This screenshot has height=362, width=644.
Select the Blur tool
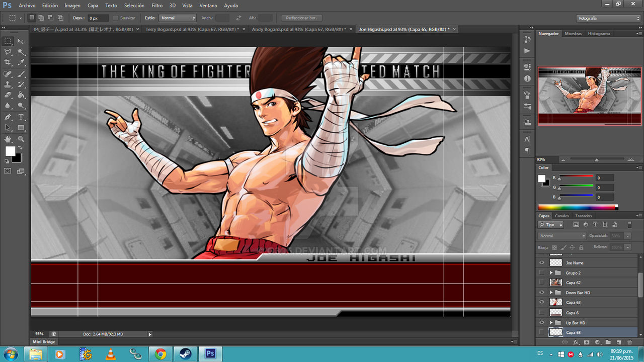tap(8, 106)
